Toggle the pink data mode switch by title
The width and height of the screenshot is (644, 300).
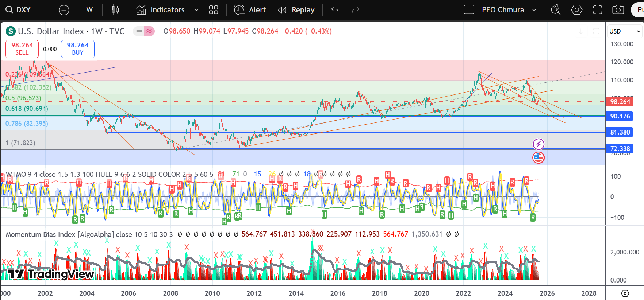[144, 31]
